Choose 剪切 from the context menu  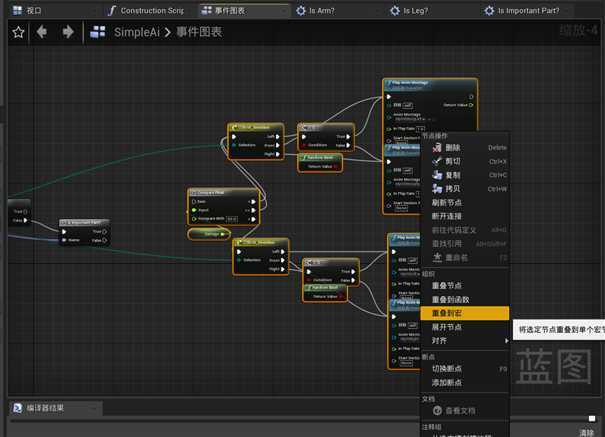coord(465,161)
